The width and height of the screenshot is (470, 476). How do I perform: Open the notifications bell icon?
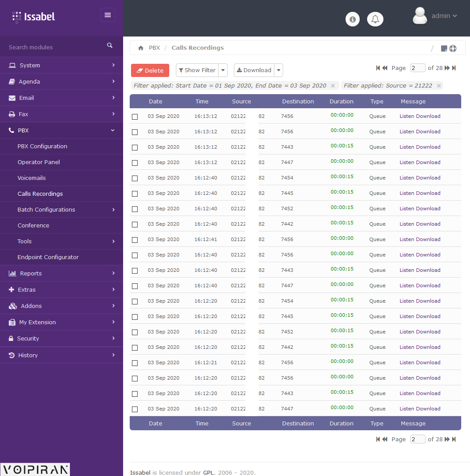375,19
